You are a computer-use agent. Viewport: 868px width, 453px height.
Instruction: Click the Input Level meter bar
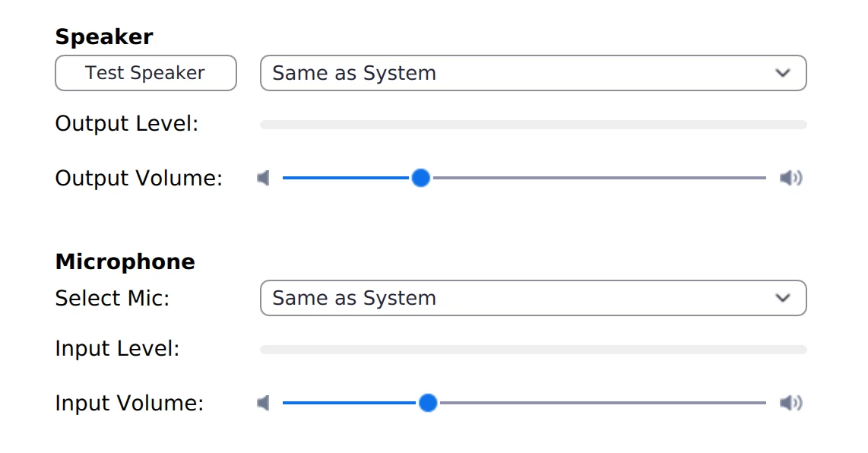533,350
